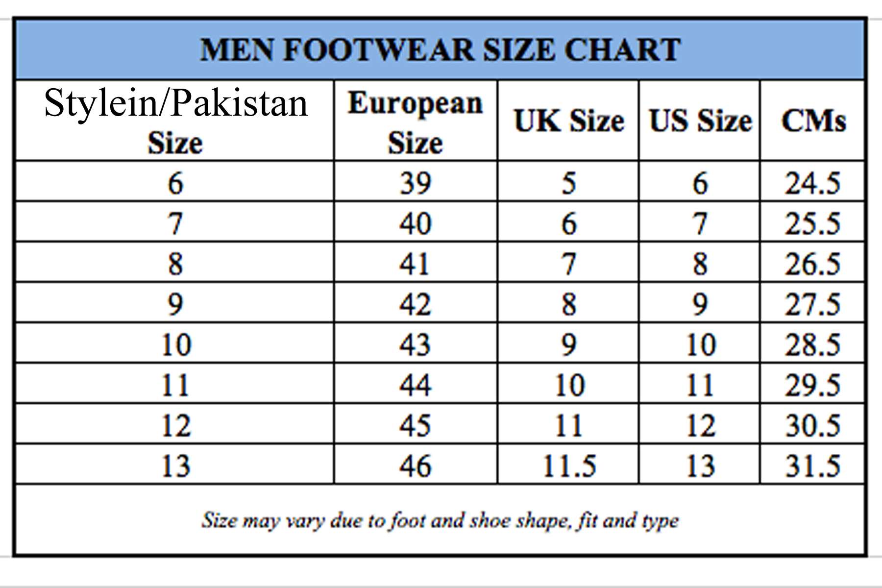Click European size 42 cell
Viewport: 882px width, 588px height.
click(x=416, y=304)
